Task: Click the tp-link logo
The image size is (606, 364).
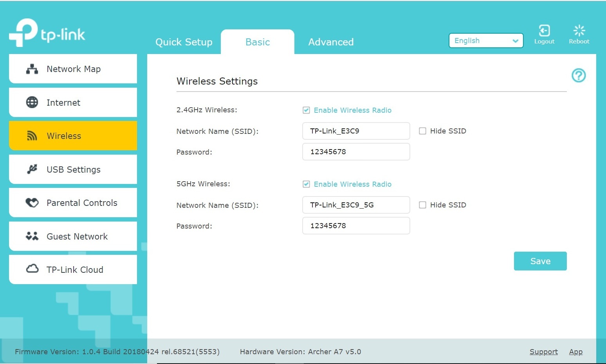Action: [47, 33]
